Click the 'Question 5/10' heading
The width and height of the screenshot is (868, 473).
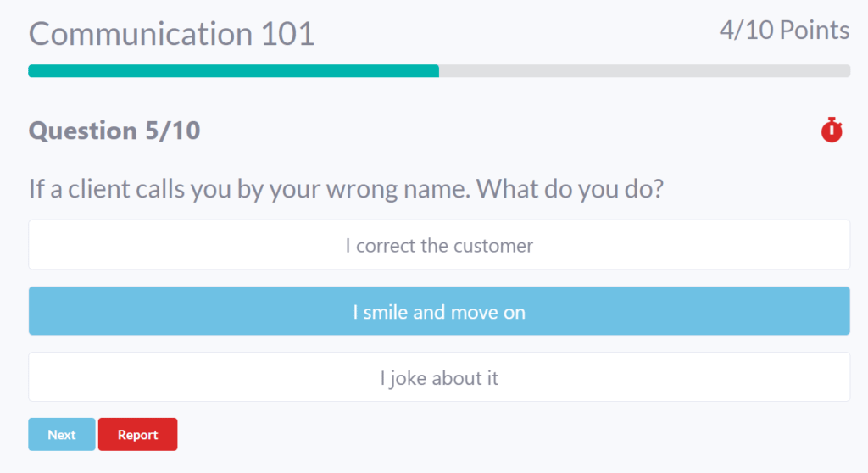(x=114, y=131)
